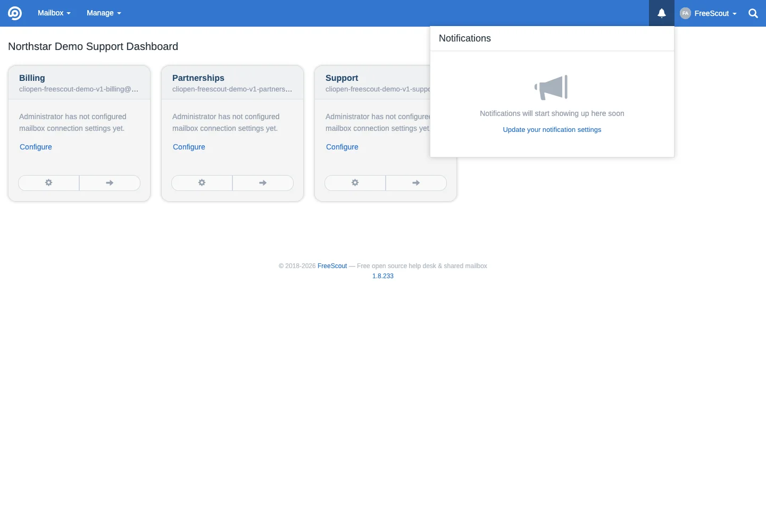Open the Partnerships mailbox title

[198, 78]
